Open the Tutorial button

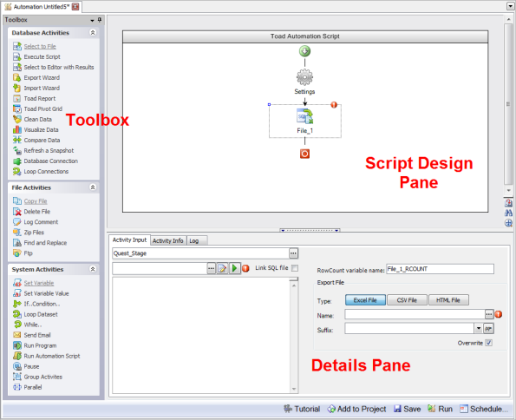[302, 409]
